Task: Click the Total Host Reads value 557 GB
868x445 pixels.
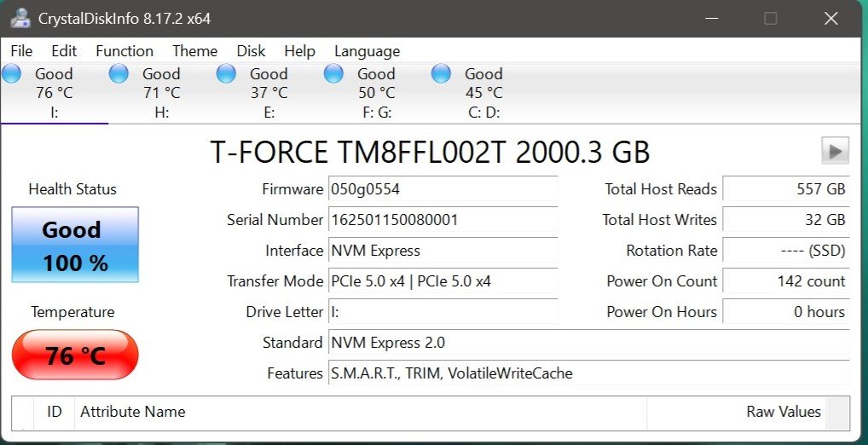Action: [x=786, y=188]
